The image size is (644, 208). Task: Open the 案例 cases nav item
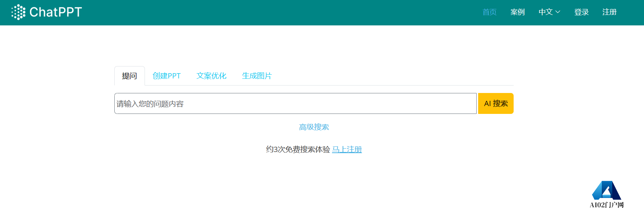click(x=517, y=12)
